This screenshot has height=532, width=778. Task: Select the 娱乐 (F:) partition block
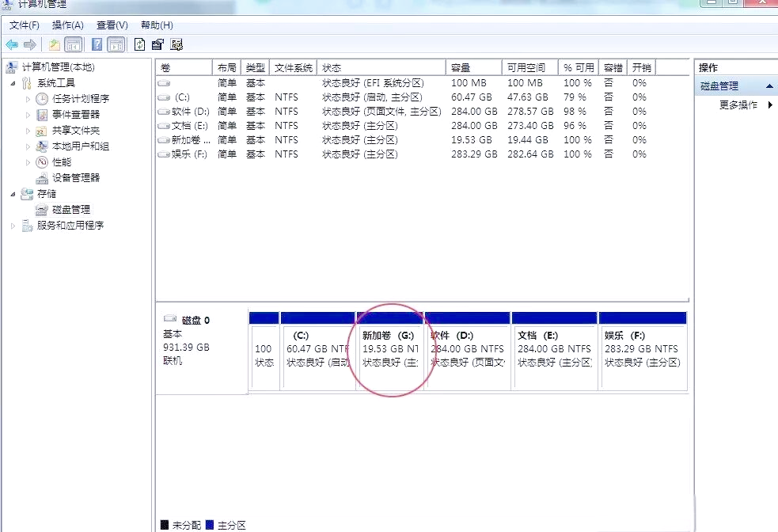(643, 351)
